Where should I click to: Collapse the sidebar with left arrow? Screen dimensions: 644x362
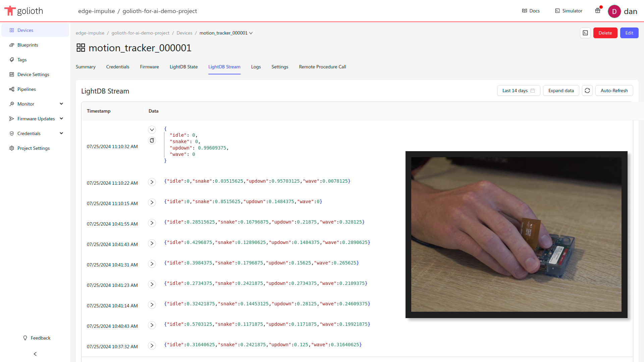35,354
